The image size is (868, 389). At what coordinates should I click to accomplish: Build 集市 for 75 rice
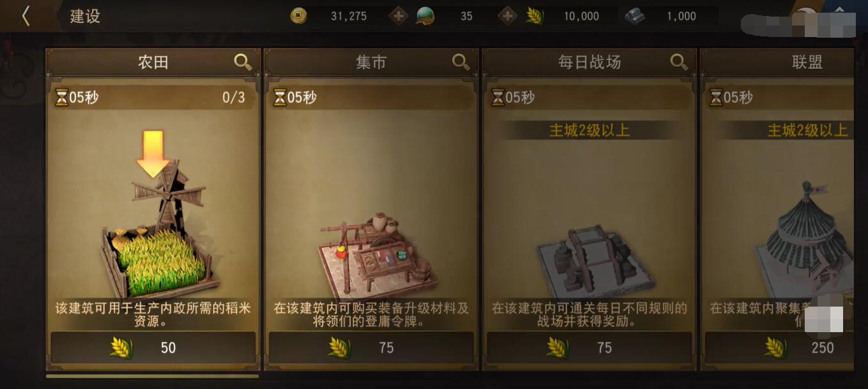point(371,348)
